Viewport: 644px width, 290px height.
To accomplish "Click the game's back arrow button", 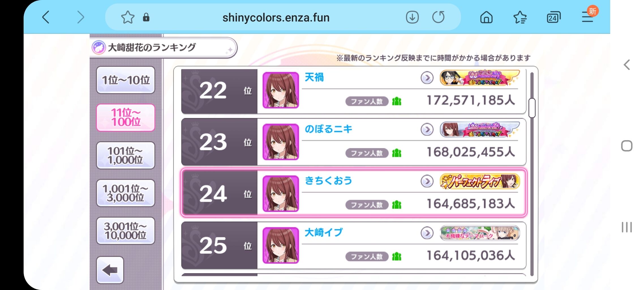I will (x=110, y=270).
